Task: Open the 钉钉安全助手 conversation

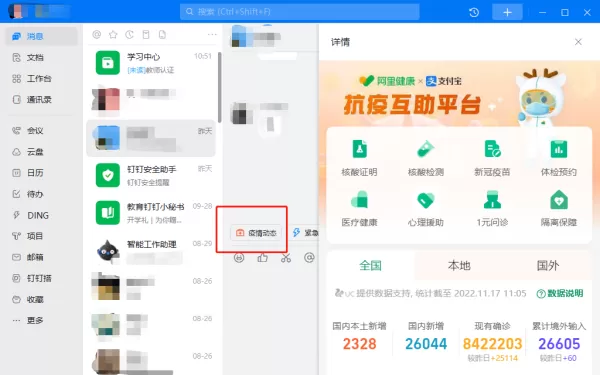Action: (151, 175)
